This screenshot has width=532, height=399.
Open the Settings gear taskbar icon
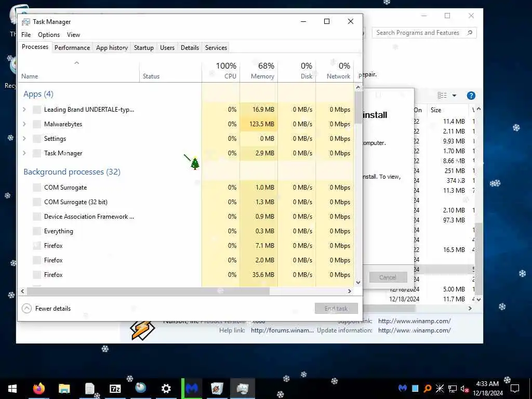tap(166, 388)
